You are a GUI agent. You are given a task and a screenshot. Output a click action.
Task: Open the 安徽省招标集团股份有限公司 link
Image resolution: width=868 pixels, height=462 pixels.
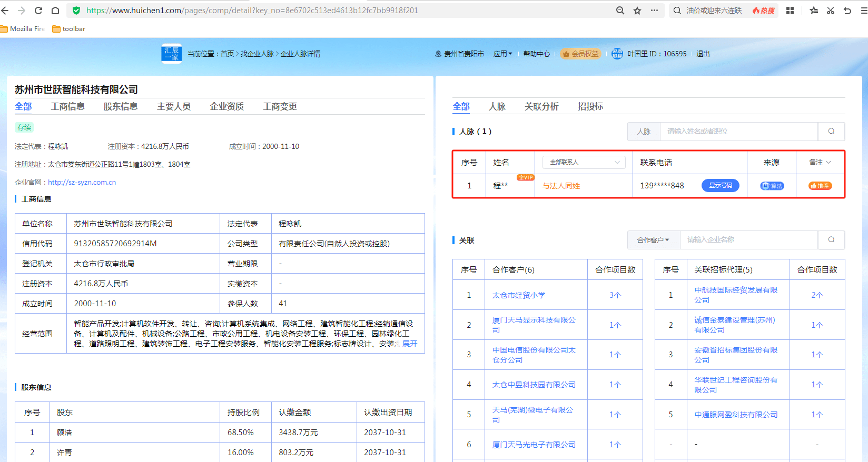(736, 355)
